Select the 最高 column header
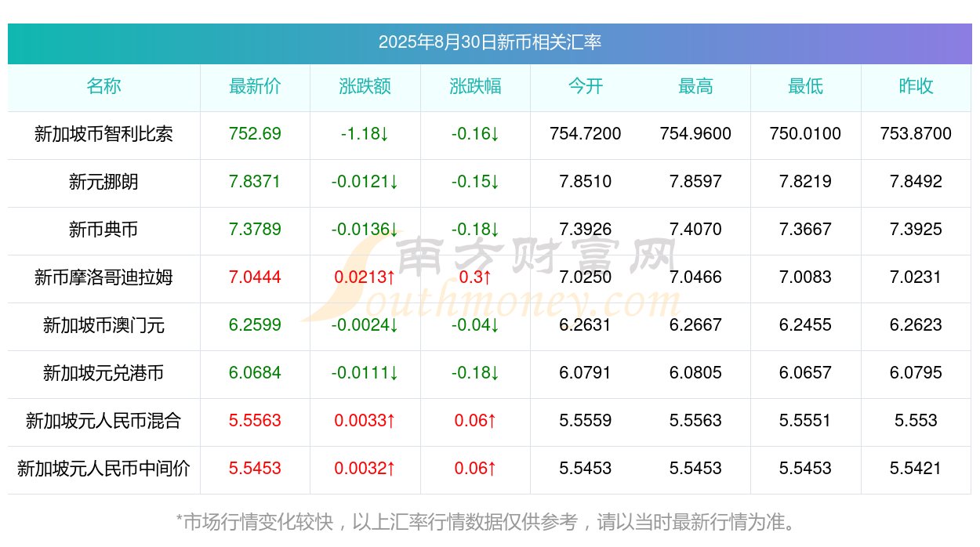Image resolution: width=980 pixels, height=547 pixels. tap(695, 86)
